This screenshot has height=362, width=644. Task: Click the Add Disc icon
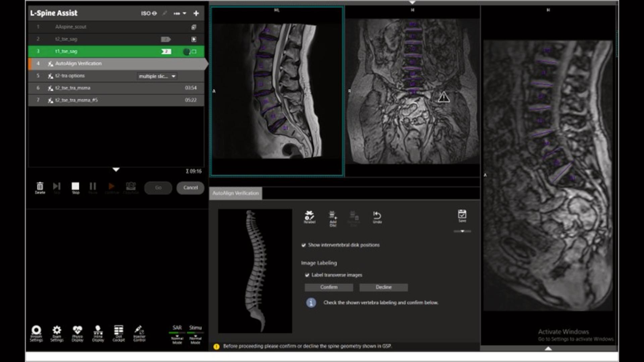332,217
